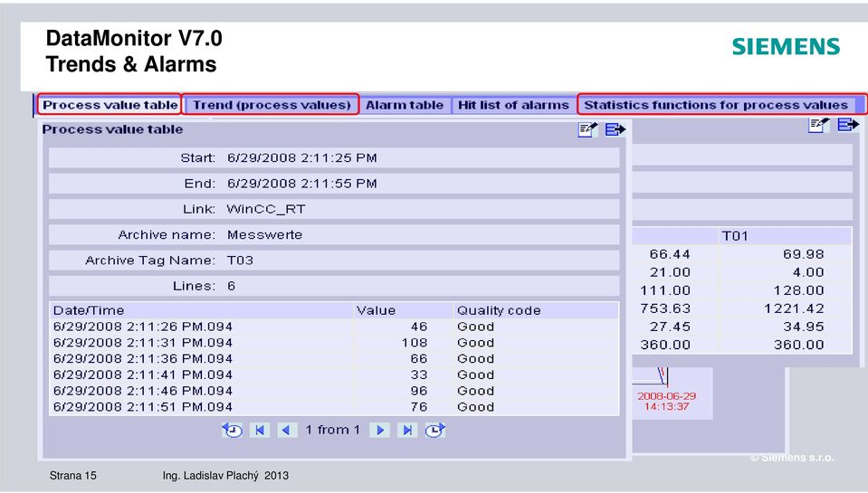Select the Link value WinCC_RT
This screenshot has width=868, height=493.
click(x=266, y=209)
